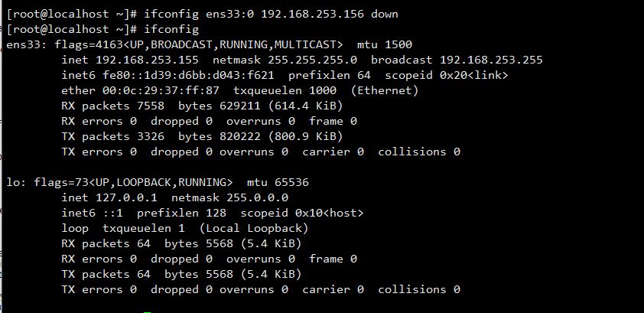Image resolution: width=644 pixels, height=313 pixels.
Task: Click the (Local Loopback) text
Action: click(x=261, y=228)
